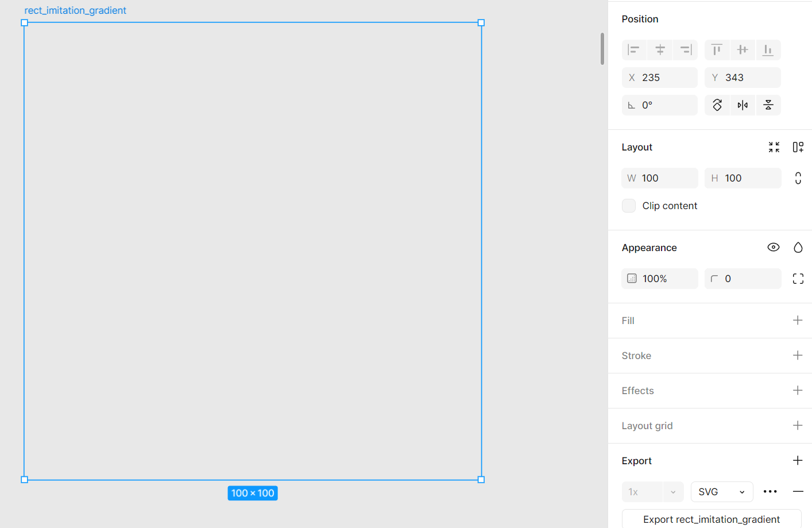
Task: Align selection to bottom edge
Action: (x=768, y=50)
